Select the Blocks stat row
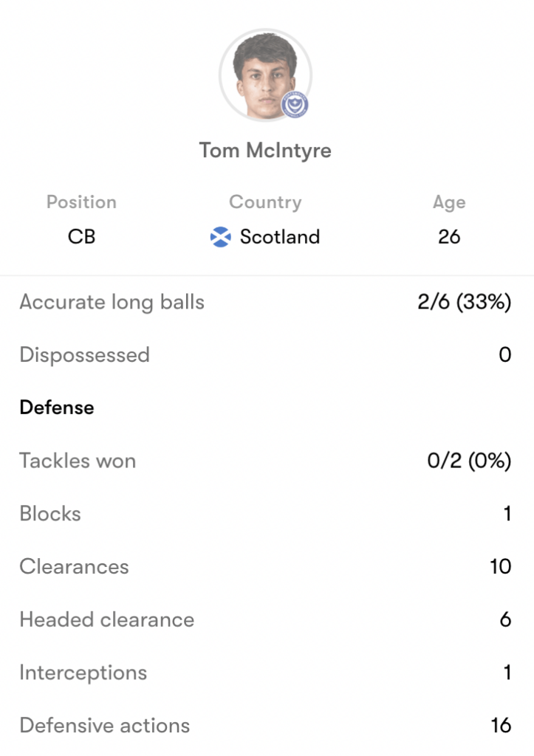The height and width of the screenshot is (756, 534). pyautogui.click(x=265, y=514)
